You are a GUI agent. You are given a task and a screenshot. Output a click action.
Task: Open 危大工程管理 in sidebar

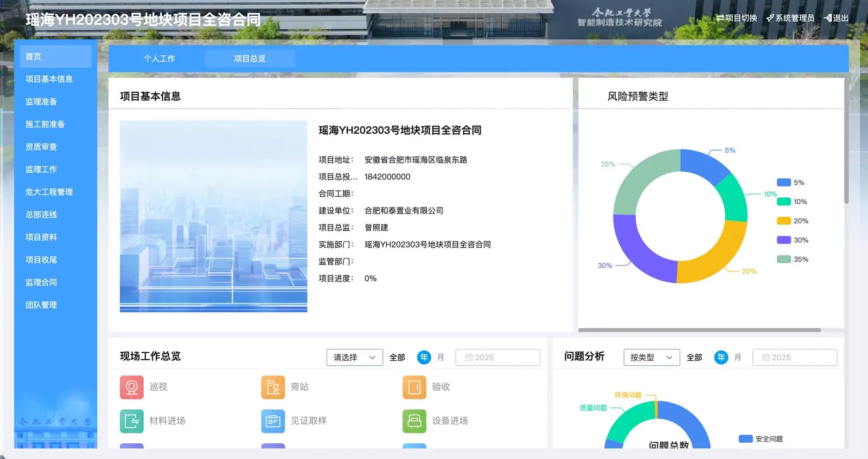tap(55, 192)
